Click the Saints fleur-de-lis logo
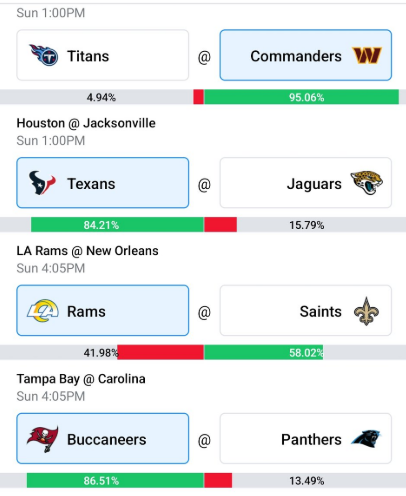Viewport: 406px width, 496px height. coord(366,311)
